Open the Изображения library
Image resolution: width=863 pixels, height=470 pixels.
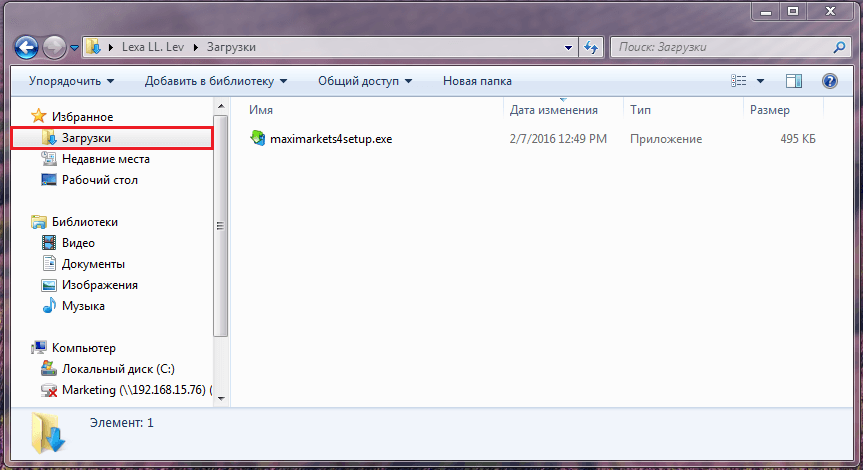point(100,285)
